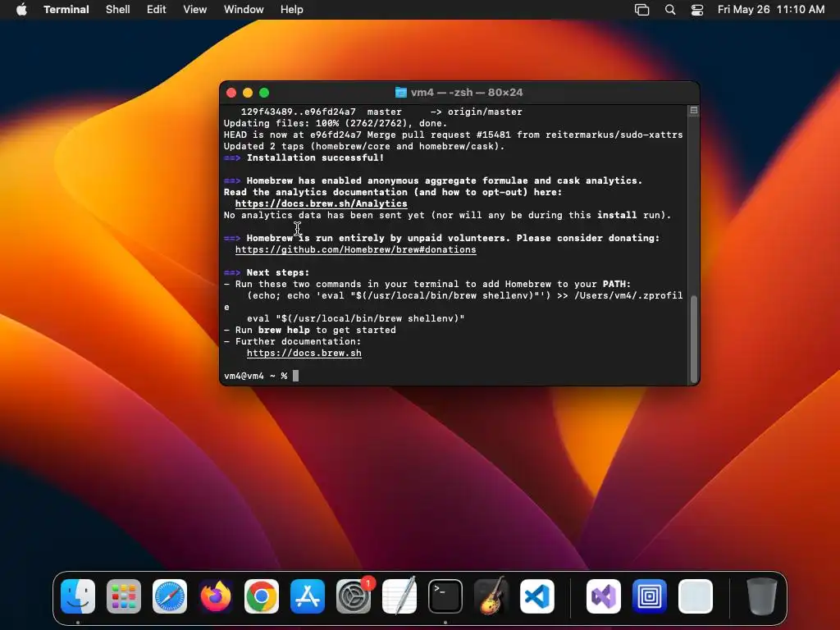Click the split pane icon at scrollbar top
The height and width of the screenshot is (630, 840).
point(694,111)
